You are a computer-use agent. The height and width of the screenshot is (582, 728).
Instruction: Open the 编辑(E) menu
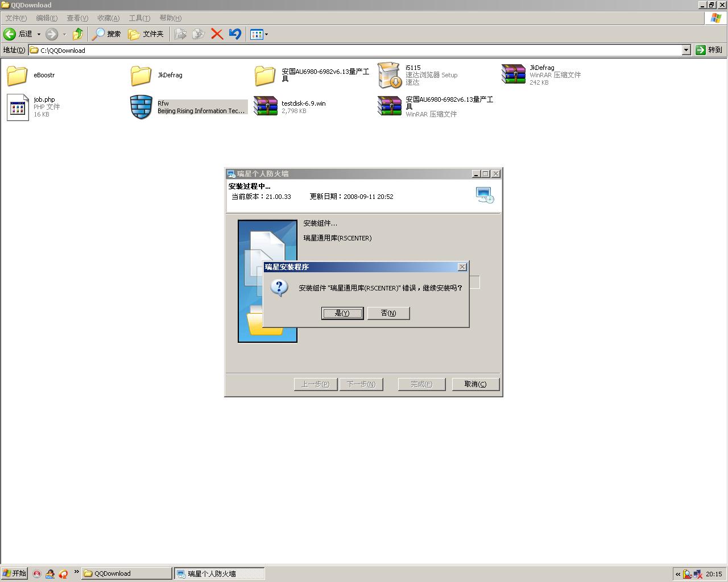(x=47, y=18)
